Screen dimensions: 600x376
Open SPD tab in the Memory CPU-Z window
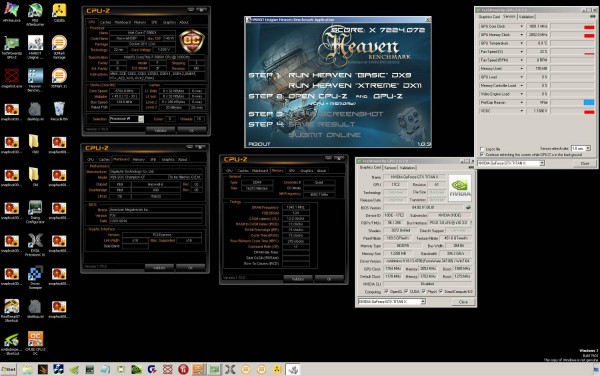tap(292, 171)
